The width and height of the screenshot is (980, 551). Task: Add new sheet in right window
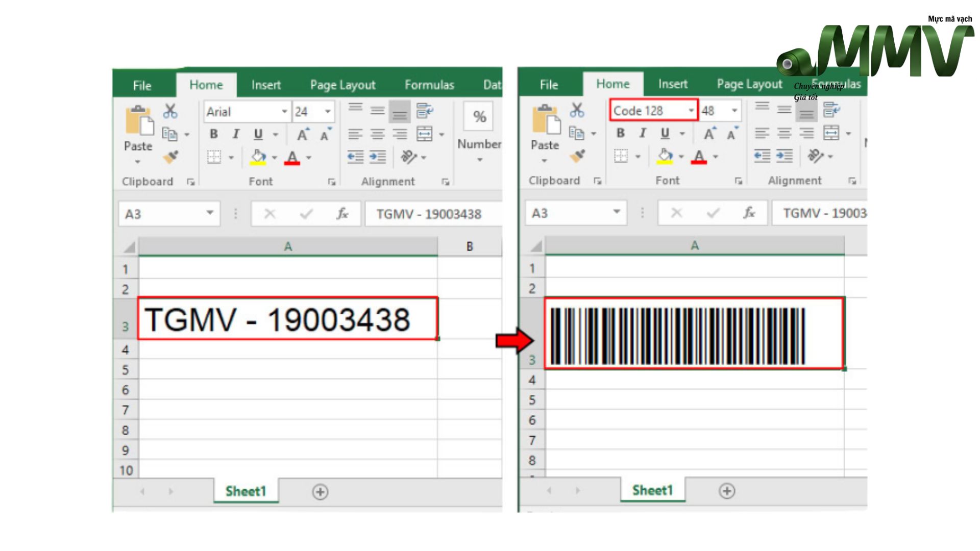(727, 491)
